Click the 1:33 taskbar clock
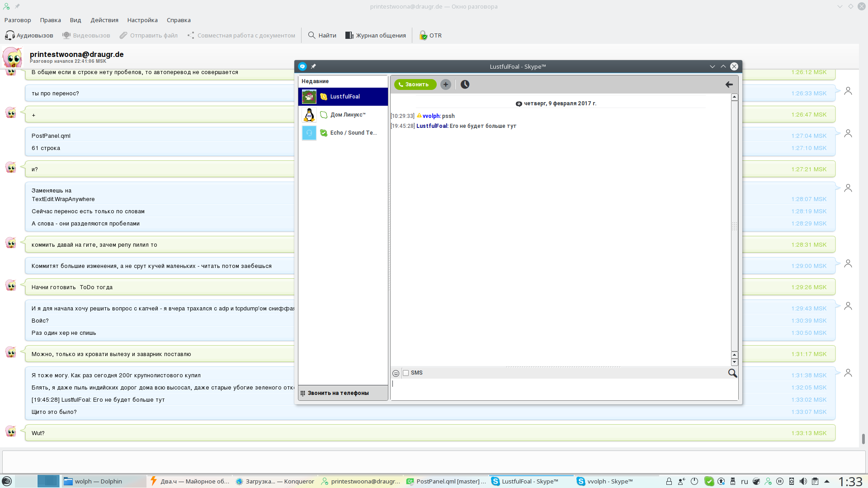This screenshot has height=488, width=868. tap(850, 481)
